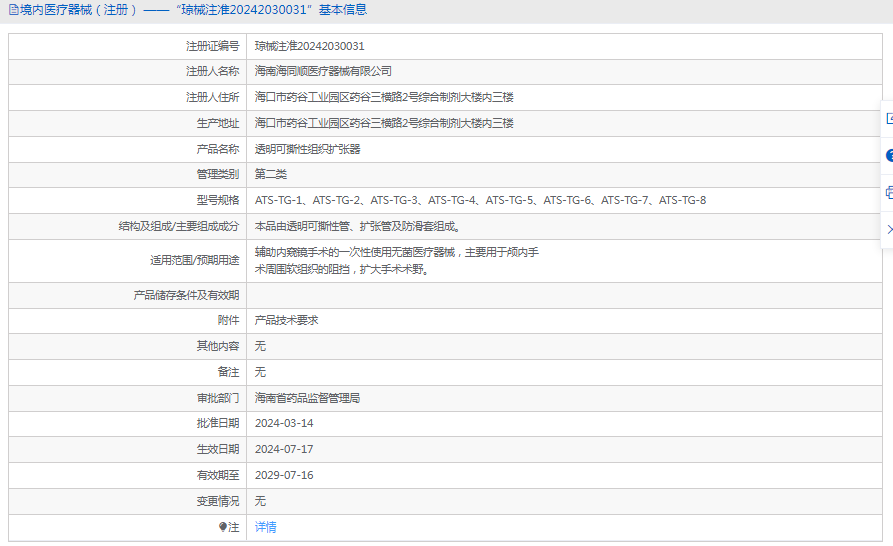Viewport: 893px width, 546px height.
Task: Click the document icon before 境内医疗器械 header
Action: pos(14,10)
